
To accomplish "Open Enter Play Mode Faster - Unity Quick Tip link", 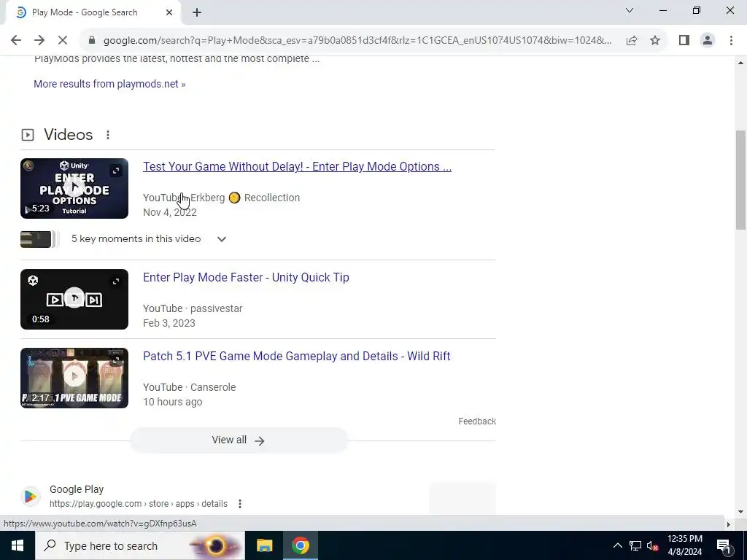I will point(246,278).
